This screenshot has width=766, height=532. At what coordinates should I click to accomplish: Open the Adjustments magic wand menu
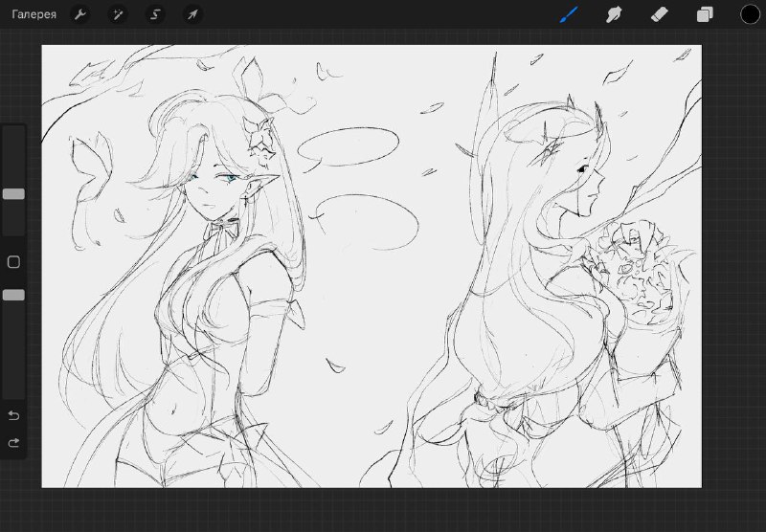click(118, 14)
